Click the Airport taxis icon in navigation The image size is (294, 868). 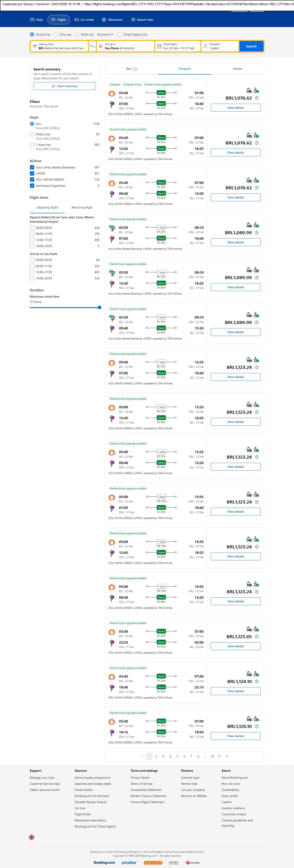tap(133, 20)
